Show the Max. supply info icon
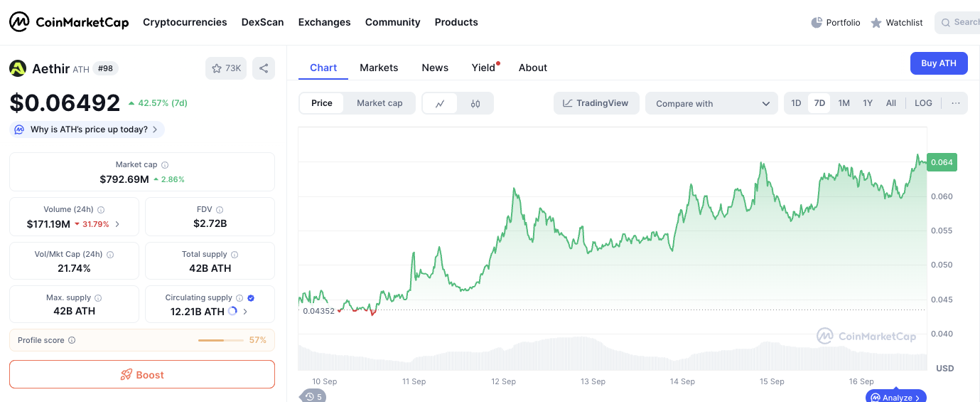 click(x=98, y=298)
